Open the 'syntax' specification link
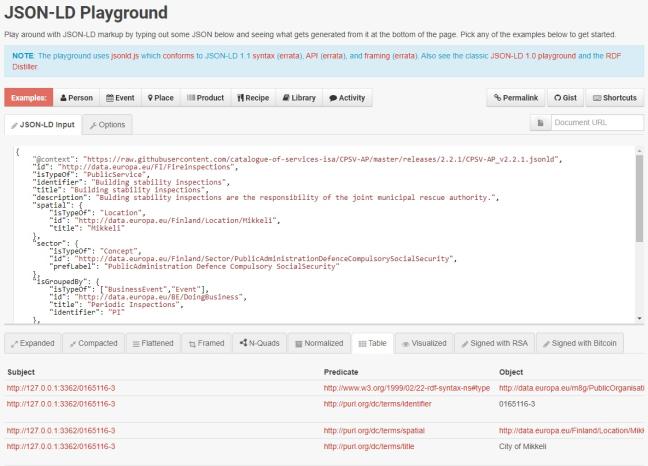This screenshot has width=648, height=466. coord(263,56)
